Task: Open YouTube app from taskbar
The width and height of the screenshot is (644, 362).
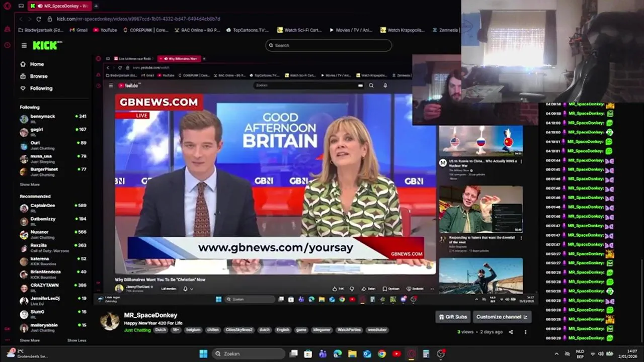Action: click(396, 354)
